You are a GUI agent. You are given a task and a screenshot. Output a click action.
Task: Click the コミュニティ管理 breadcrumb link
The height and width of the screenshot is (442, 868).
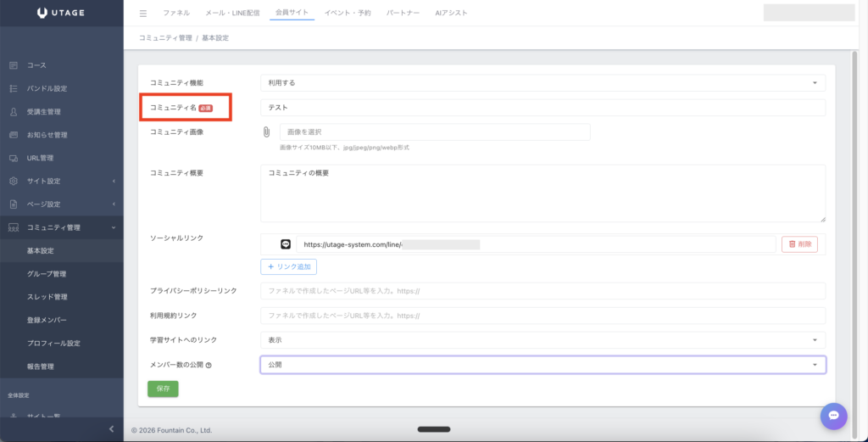coord(165,38)
